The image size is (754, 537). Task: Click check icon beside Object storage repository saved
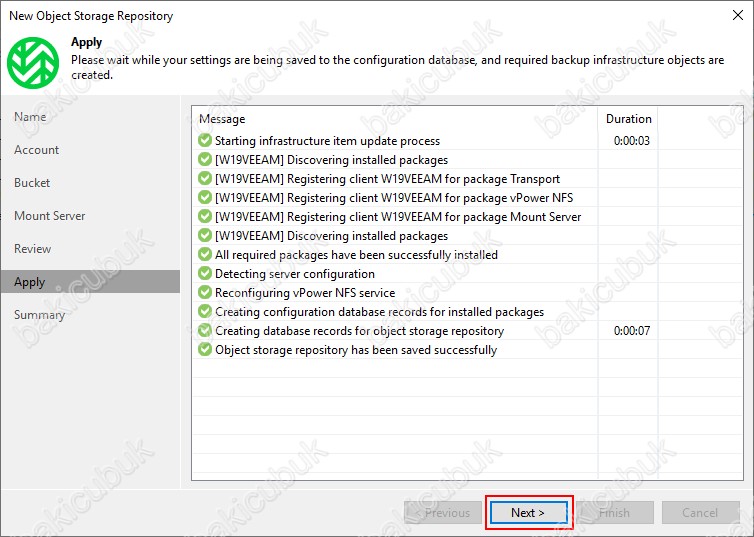[205, 350]
